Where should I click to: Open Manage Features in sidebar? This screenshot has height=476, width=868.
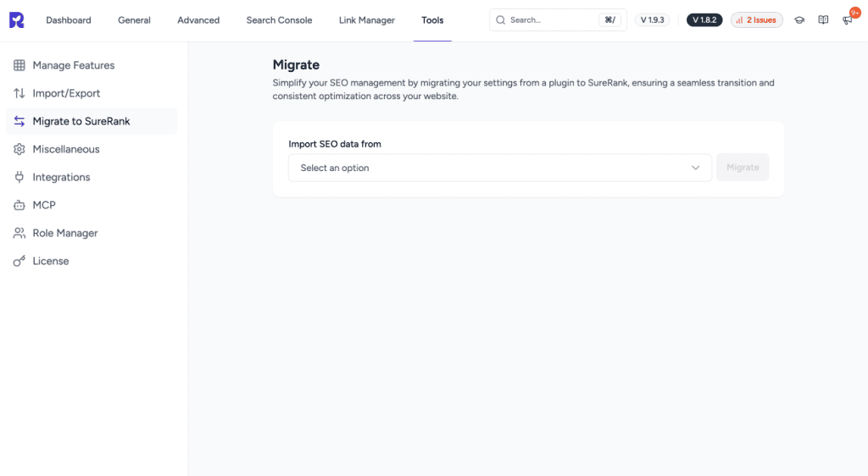pyautogui.click(x=92, y=65)
